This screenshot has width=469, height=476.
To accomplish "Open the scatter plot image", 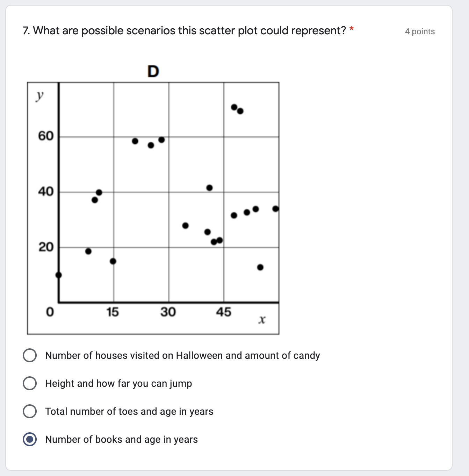I will pos(154,206).
